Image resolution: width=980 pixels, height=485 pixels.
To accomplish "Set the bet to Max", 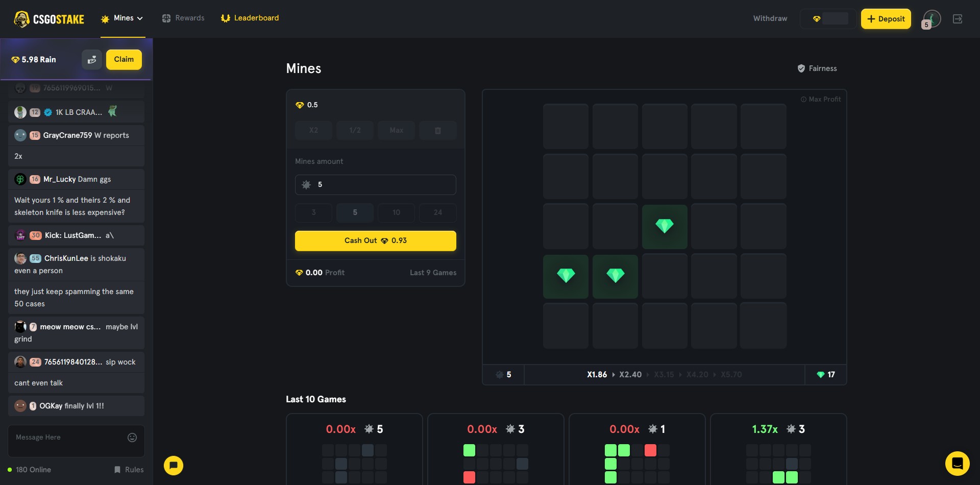I will click(x=396, y=131).
